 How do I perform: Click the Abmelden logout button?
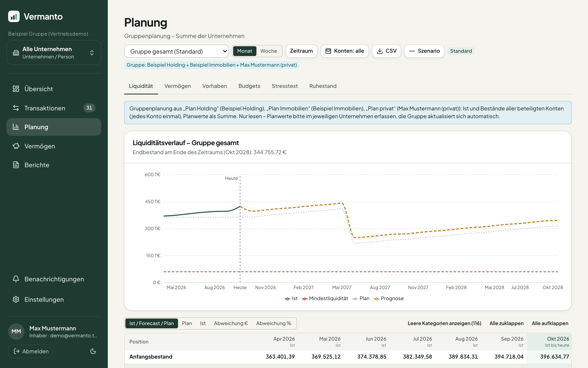pos(31,351)
